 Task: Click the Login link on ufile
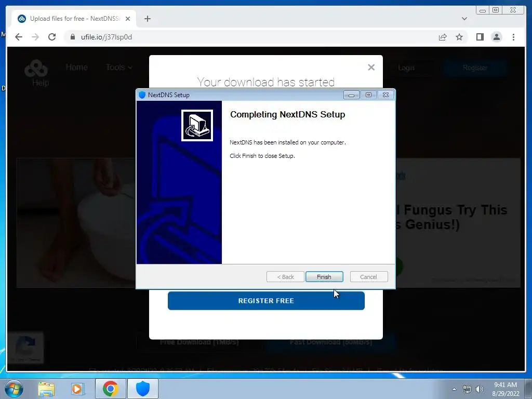(406, 68)
